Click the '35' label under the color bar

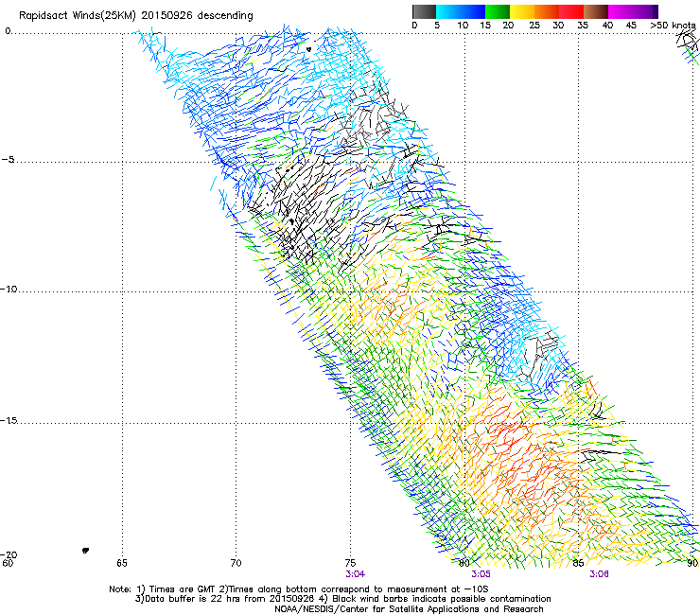tap(583, 26)
